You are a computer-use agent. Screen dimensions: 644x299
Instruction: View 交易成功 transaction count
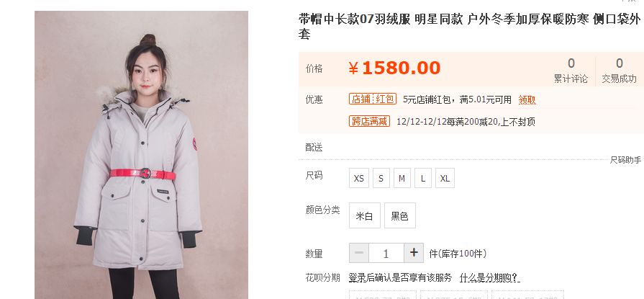coord(620,71)
